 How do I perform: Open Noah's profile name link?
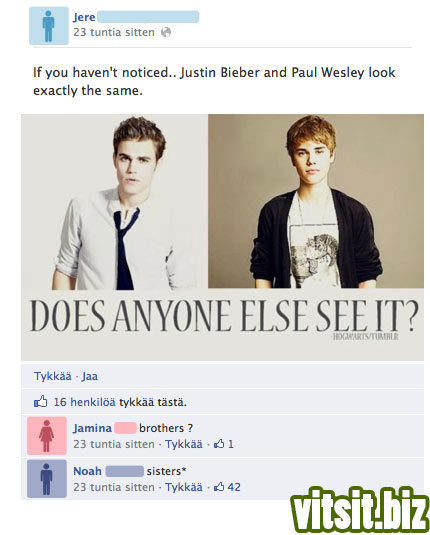87,471
